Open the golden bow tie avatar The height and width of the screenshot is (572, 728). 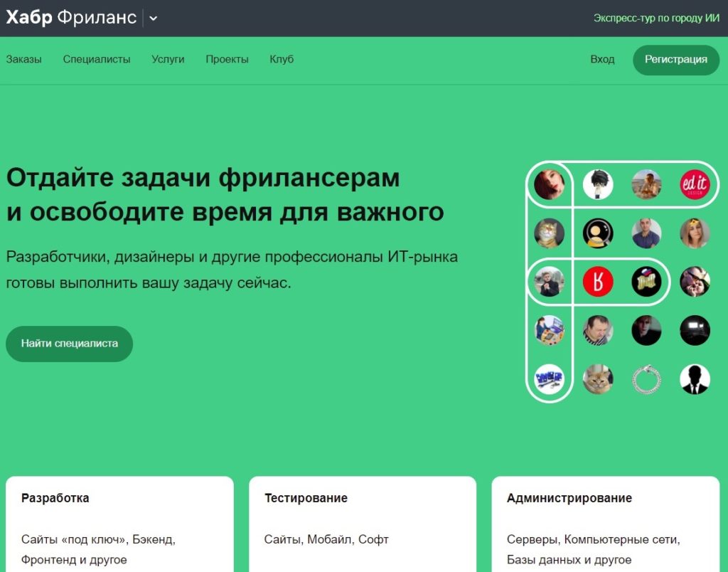[646, 282]
